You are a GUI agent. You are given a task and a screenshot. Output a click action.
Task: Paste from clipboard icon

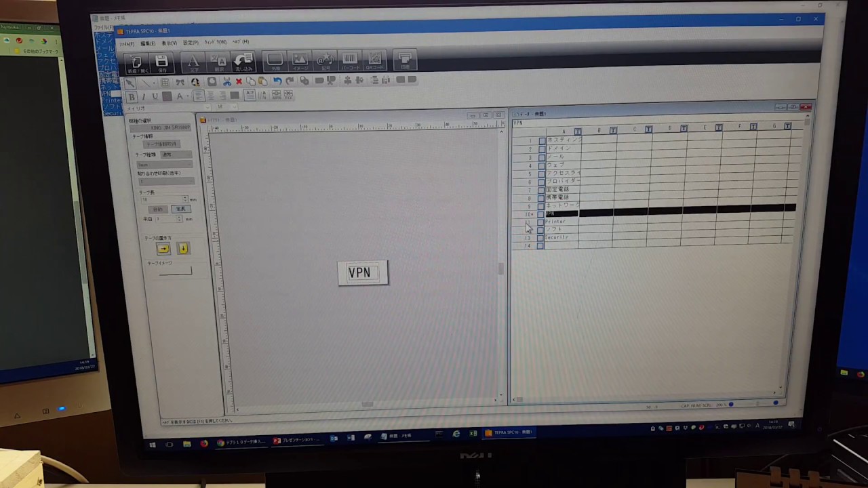pos(262,81)
